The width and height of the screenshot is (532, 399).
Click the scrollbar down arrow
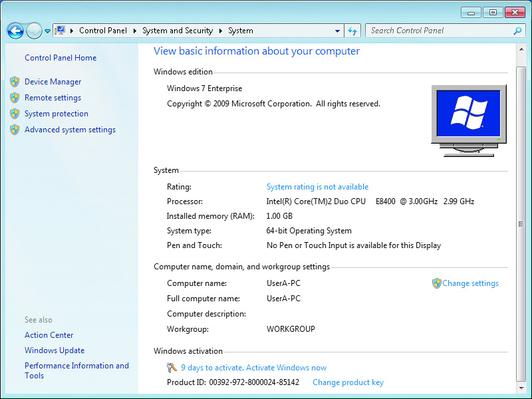(521, 388)
